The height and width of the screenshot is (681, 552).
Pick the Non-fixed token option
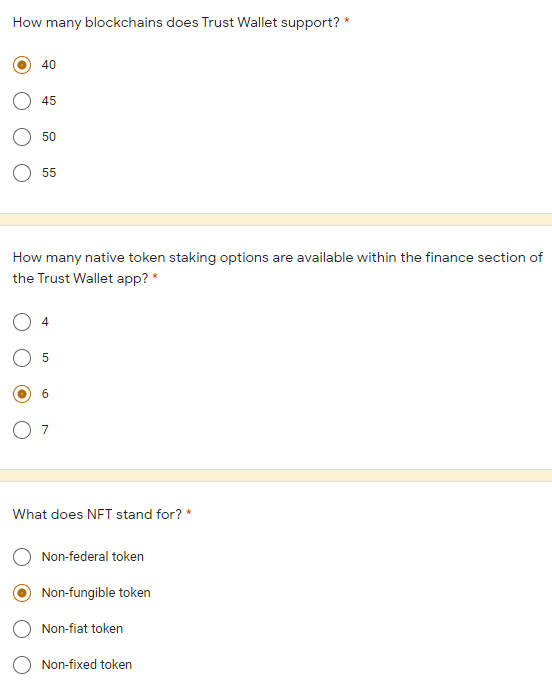pyautogui.click(x=22, y=665)
